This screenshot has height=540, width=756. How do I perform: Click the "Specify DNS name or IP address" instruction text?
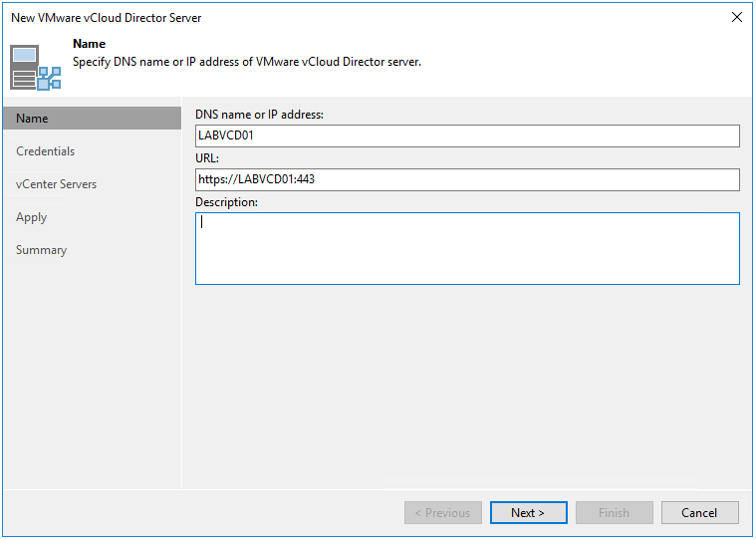click(247, 62)
